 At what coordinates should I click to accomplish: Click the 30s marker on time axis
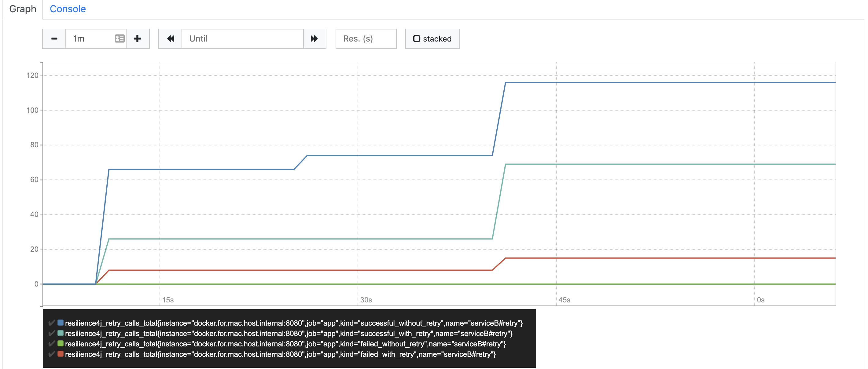point(366,300)
